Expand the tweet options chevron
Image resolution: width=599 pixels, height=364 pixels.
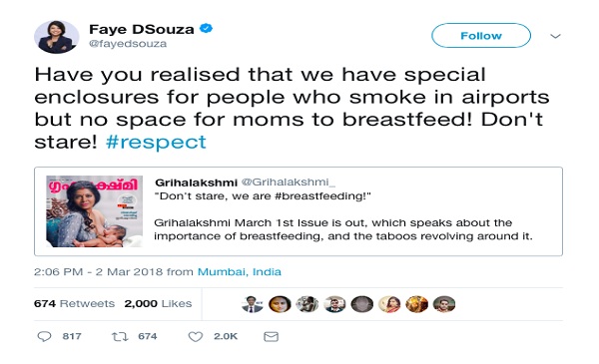point(555,36)
